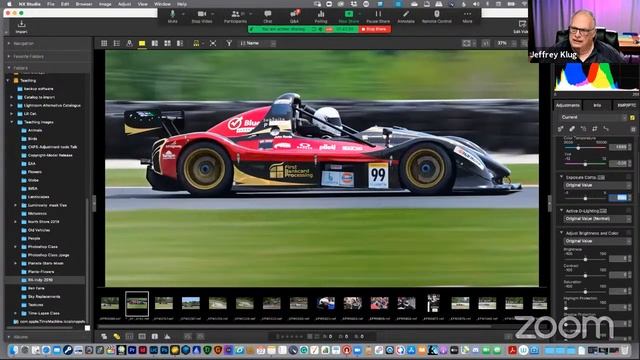Toggle Adjust Brightness and Color checkbox
640x360 pixels.
(629, 233)
